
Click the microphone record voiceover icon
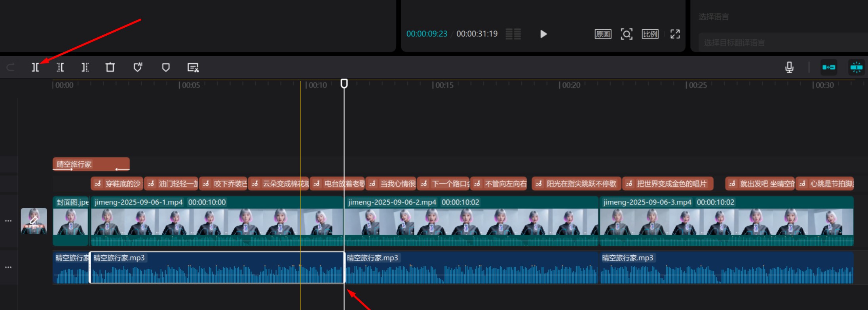pos(789,67)
